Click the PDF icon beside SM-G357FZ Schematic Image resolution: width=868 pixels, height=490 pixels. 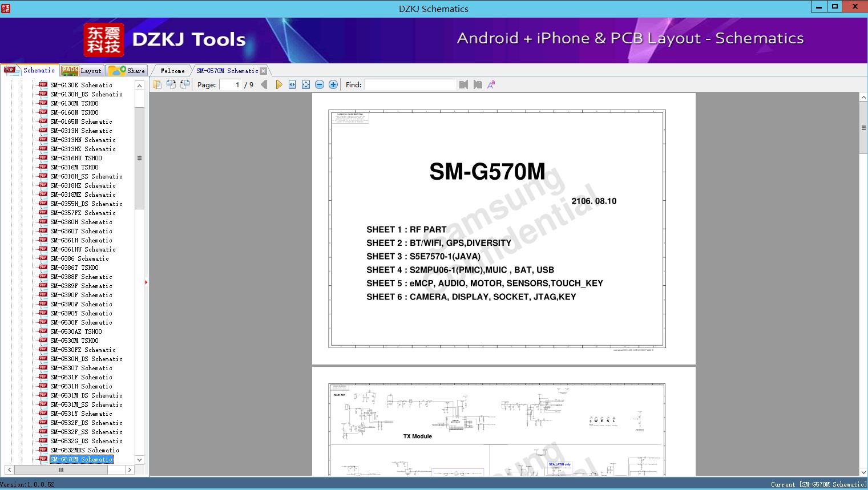(x=43, y=212)
